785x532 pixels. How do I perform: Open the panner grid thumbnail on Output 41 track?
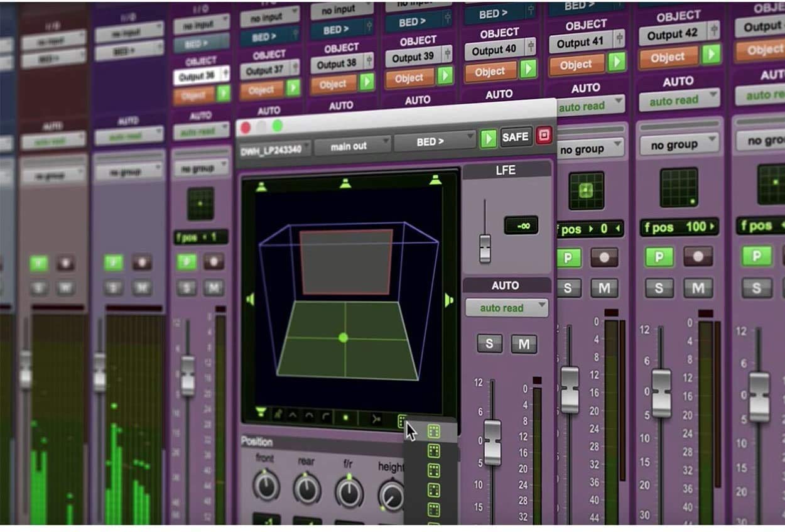click(x=586, y=190)
